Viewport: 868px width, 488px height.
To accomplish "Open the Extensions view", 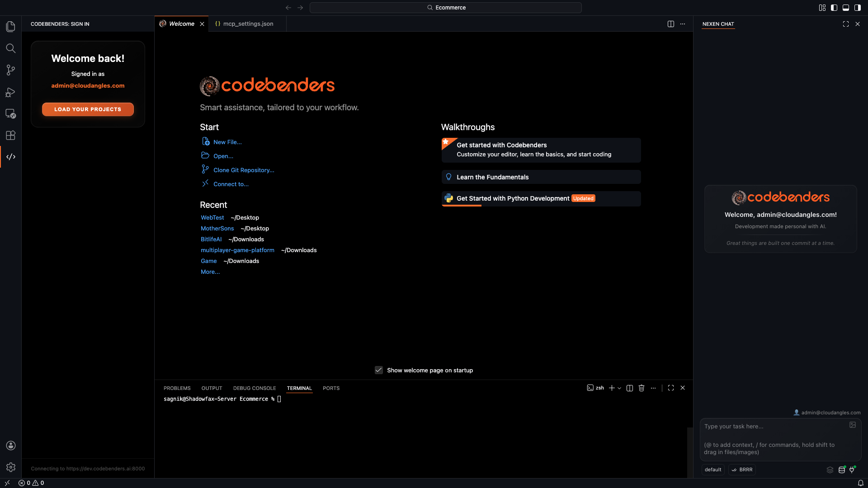I will click(11, 135).
